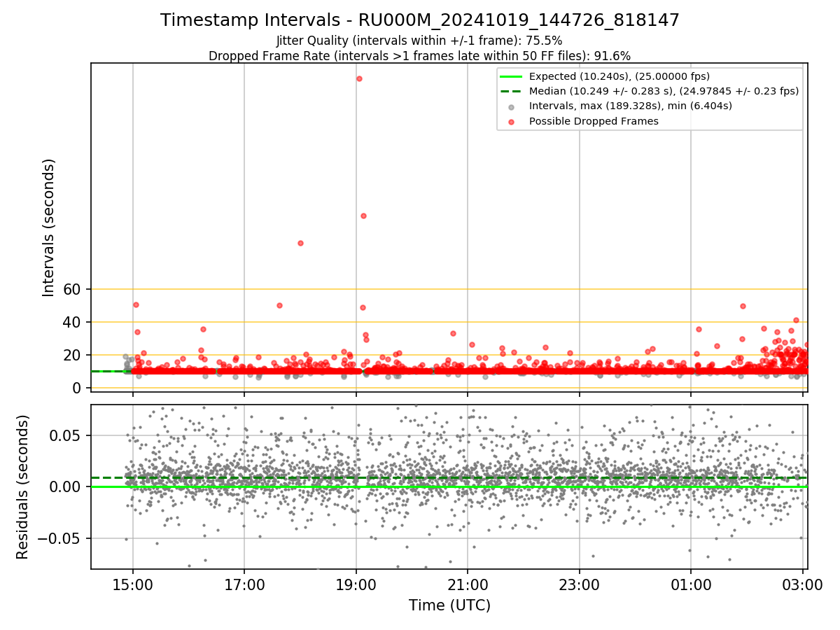840x630 pixels.
Task: Click the red dot marker in the legend
Action: click(511, 122)
